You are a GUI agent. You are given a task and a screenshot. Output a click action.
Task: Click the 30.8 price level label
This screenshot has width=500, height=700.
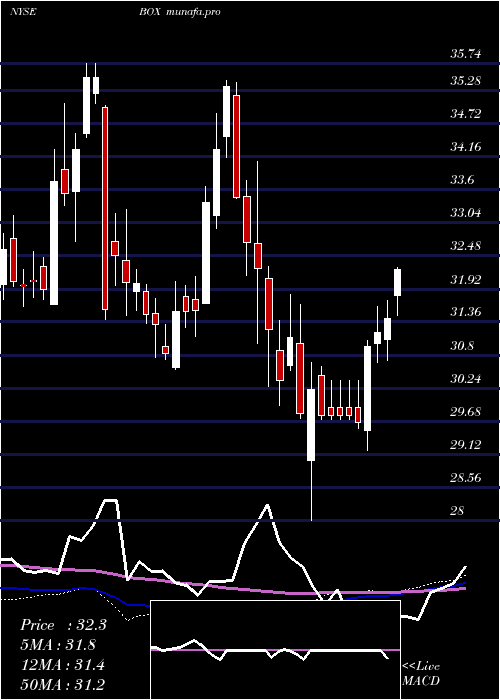pos(462,346)
